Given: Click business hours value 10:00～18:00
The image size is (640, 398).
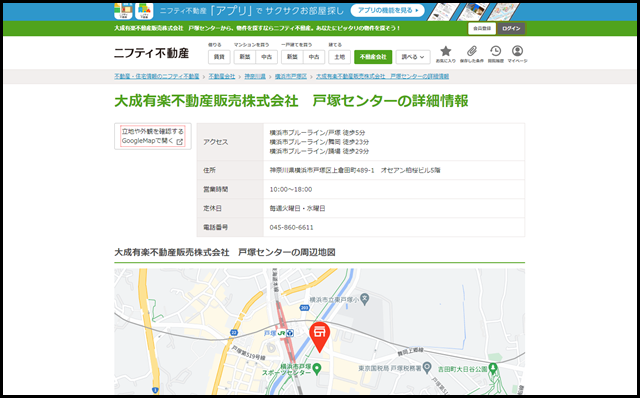Looking at the screenshot, I should (x=291, y=189).
